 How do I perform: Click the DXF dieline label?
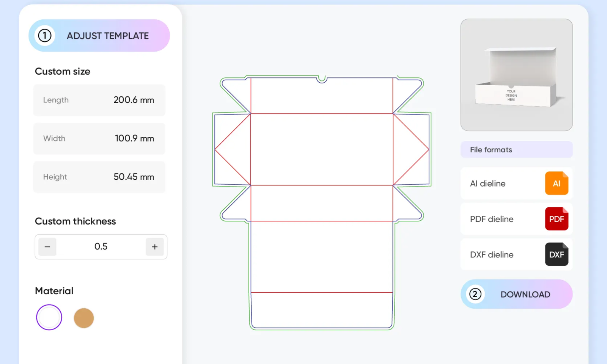coord(491,254)
